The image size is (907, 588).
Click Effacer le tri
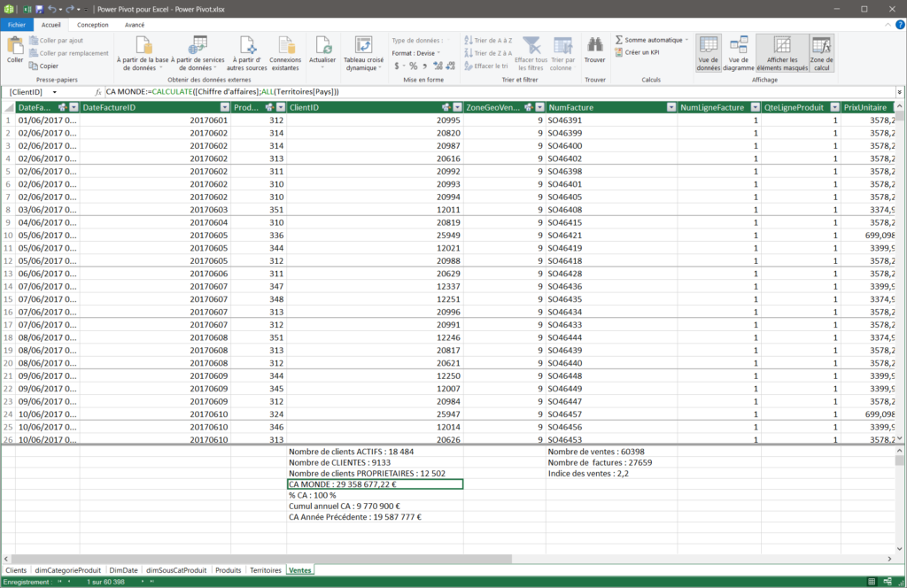point(486,66)
